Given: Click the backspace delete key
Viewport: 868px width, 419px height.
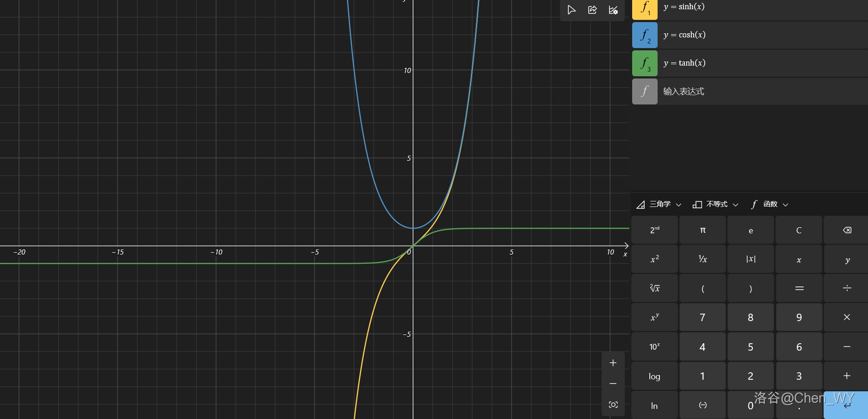Looking at the screenshot, I should click(847, 230).
